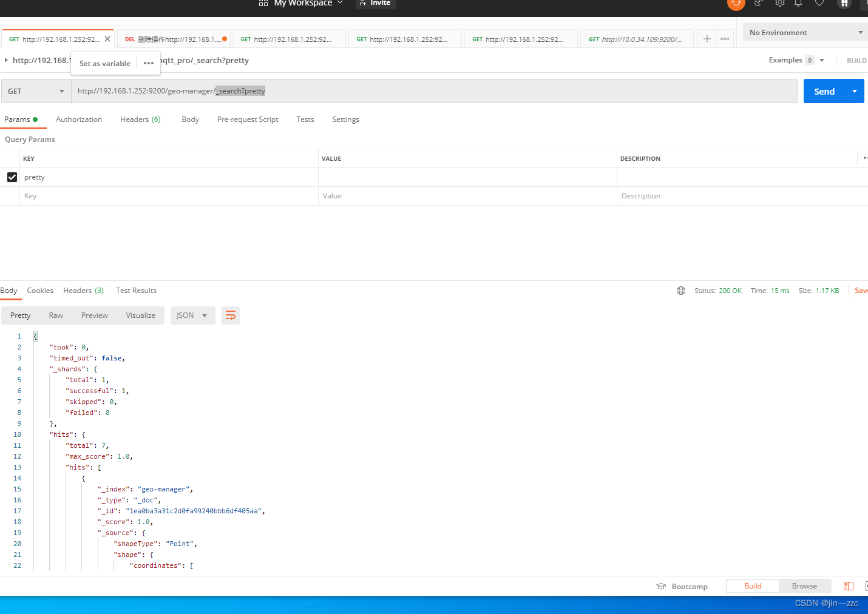Image resolution: width=868 pixels, height=614 pixels.
Task: Click the Bootcamp link
Action: click(x=690, y=587)
